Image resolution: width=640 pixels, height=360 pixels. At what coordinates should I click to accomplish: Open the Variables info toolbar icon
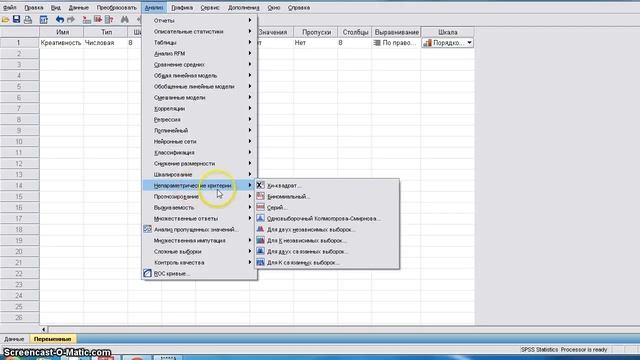coord(109,20)
